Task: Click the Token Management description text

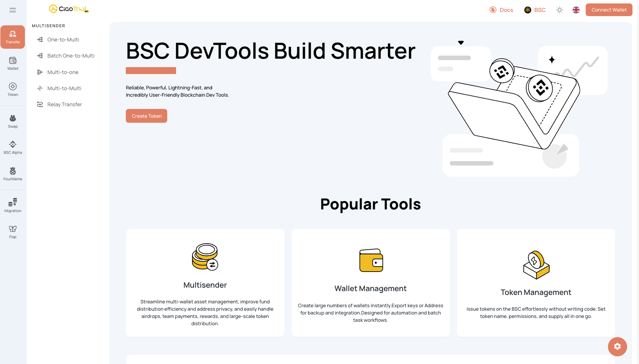Action: point(536,313)
